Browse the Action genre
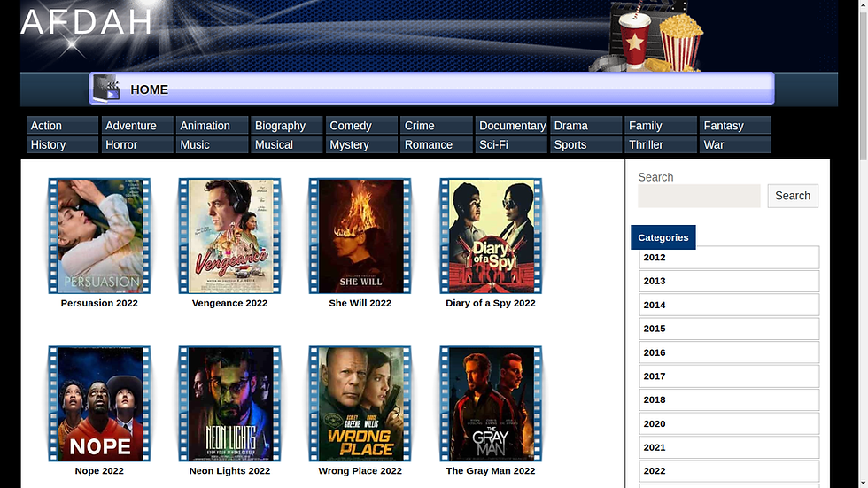The image size is (868, 488). [x=63, y=126]
